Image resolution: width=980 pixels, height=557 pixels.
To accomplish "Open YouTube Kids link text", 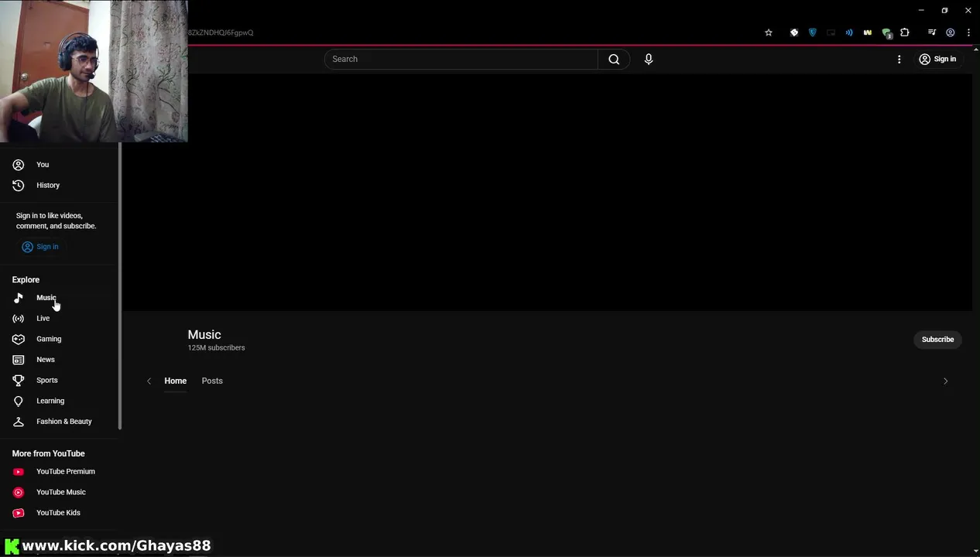I will (58, 513).
